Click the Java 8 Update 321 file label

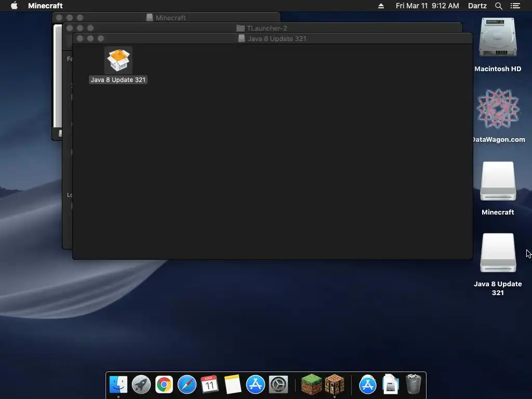point(118,79)
